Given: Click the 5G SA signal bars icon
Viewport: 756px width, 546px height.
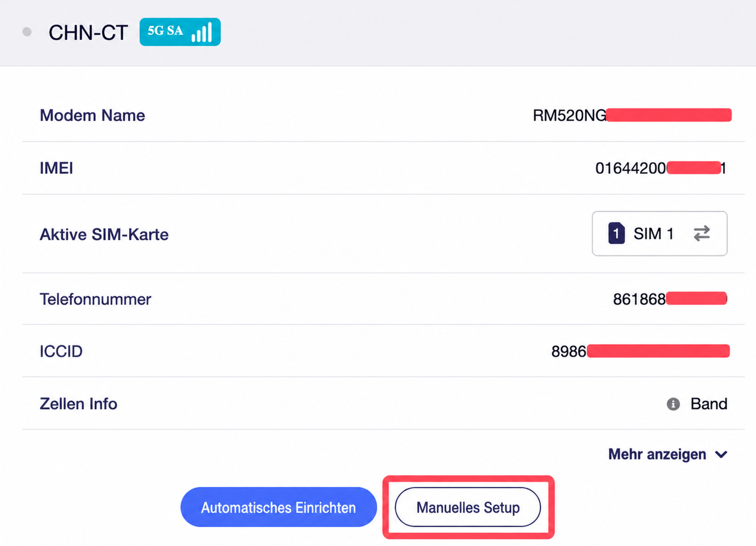Looking at the screenshot, I should (x=202, y=33).
